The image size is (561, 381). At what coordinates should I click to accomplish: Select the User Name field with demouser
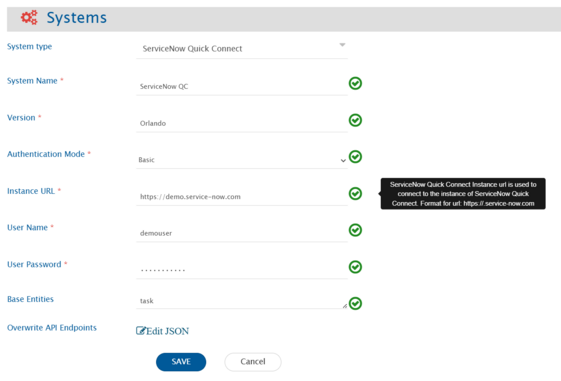[x=242, y=233]
